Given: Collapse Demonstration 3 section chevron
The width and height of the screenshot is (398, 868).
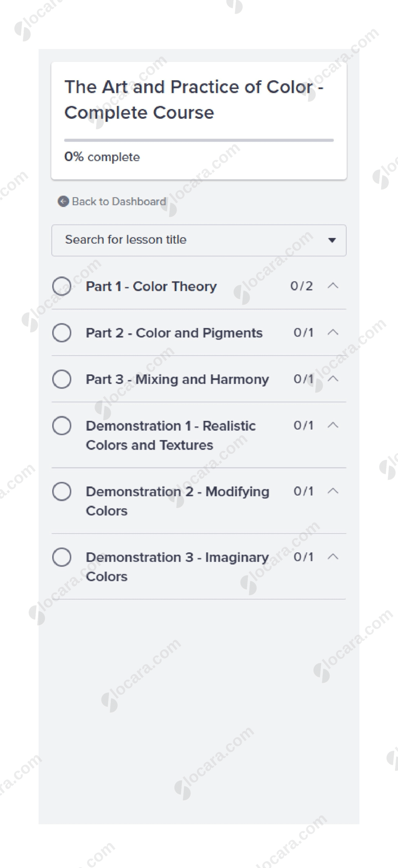Looking at the screenshot, I should coord(333,556).
